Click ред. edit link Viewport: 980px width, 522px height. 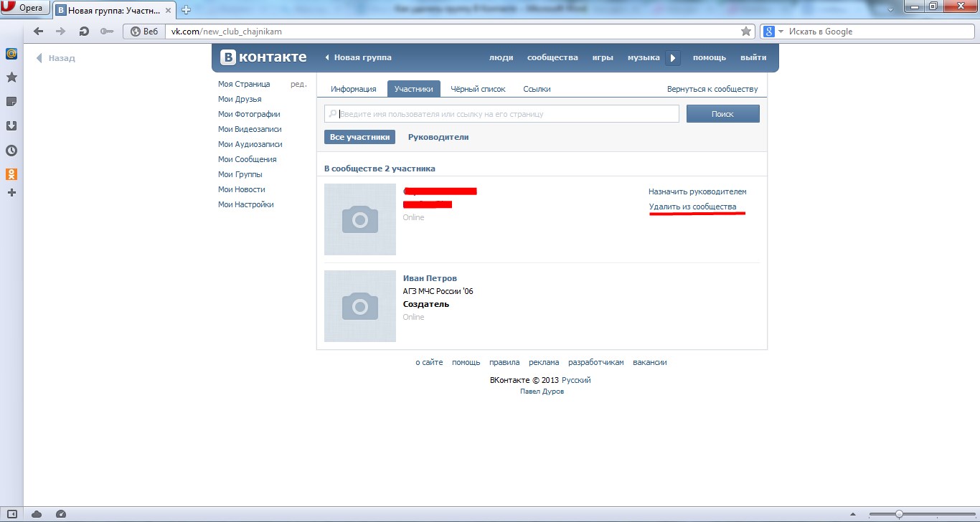[x=298, y=84]
